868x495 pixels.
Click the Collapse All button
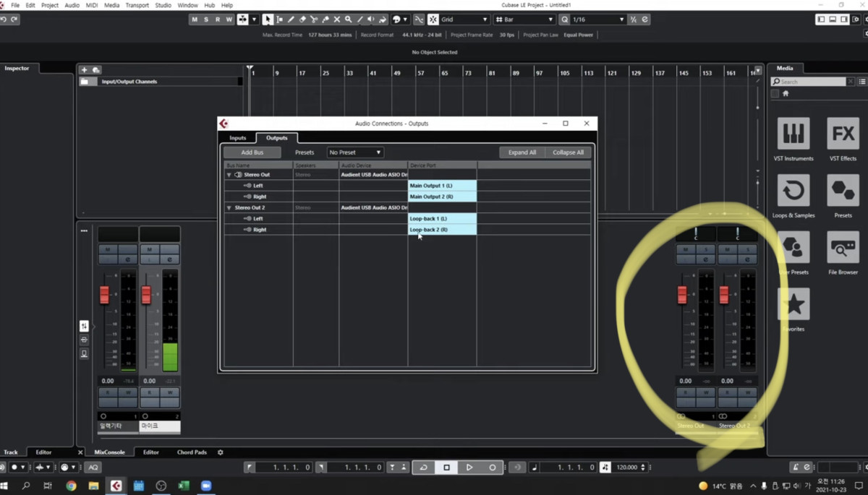click(568, 152)
